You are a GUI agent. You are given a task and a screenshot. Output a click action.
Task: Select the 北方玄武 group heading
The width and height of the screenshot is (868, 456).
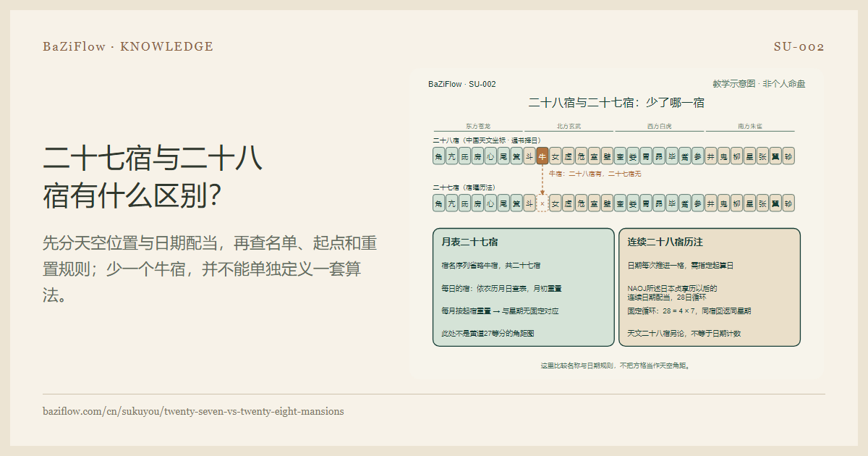point(569,126)
